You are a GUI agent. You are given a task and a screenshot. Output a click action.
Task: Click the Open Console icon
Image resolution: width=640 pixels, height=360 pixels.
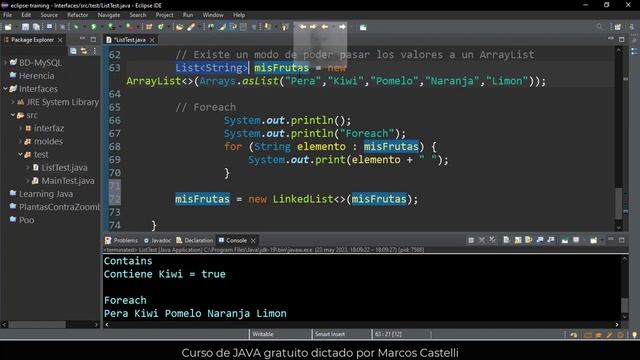[x=593, y=240]
